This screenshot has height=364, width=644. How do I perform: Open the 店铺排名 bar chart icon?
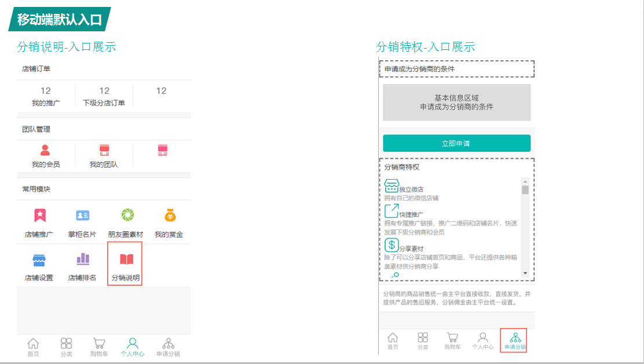(x=83, y=259)
